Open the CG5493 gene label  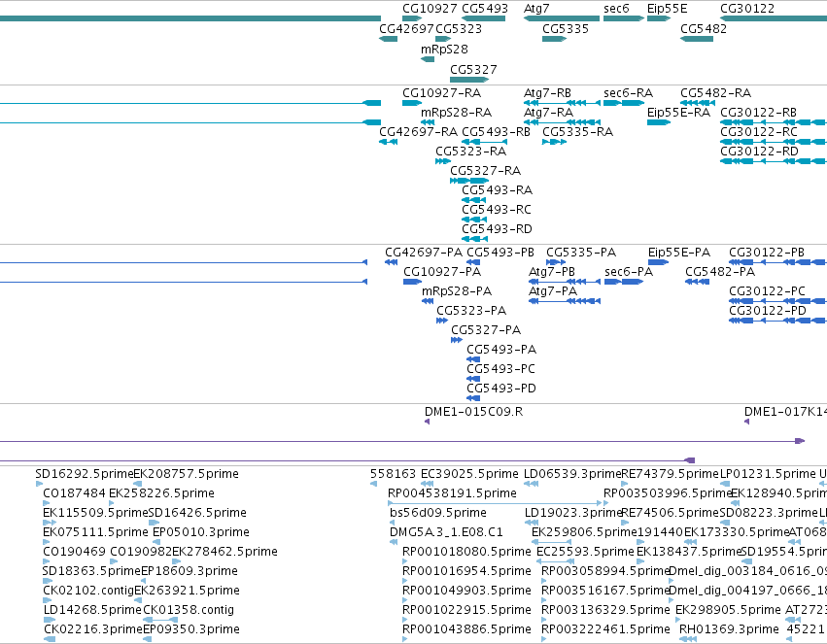click(x=485, y=9)
